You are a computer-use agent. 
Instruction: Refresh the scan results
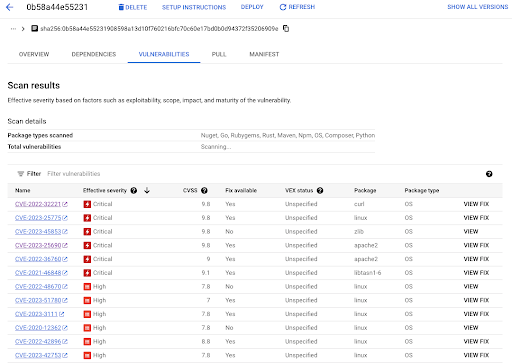pyautogui.click(x=297, y=7)
